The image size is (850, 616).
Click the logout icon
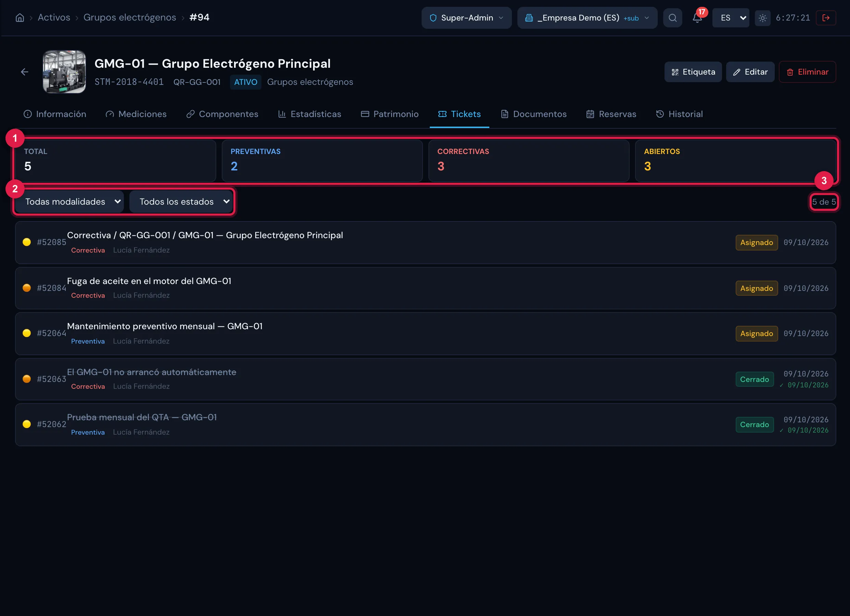click(826, 17)
